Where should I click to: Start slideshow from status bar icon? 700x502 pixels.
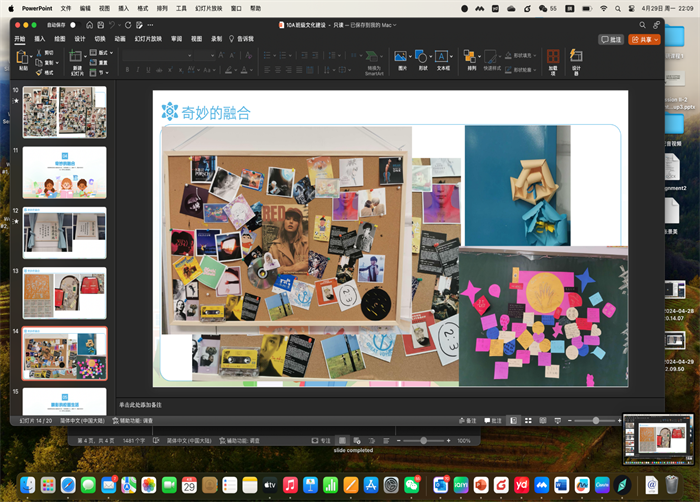(x=558, y=421)
